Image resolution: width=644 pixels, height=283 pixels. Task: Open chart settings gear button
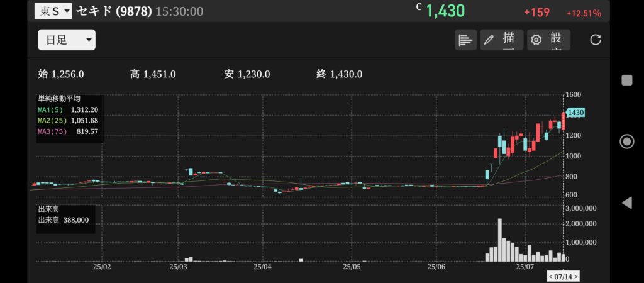tap(548, 40)
